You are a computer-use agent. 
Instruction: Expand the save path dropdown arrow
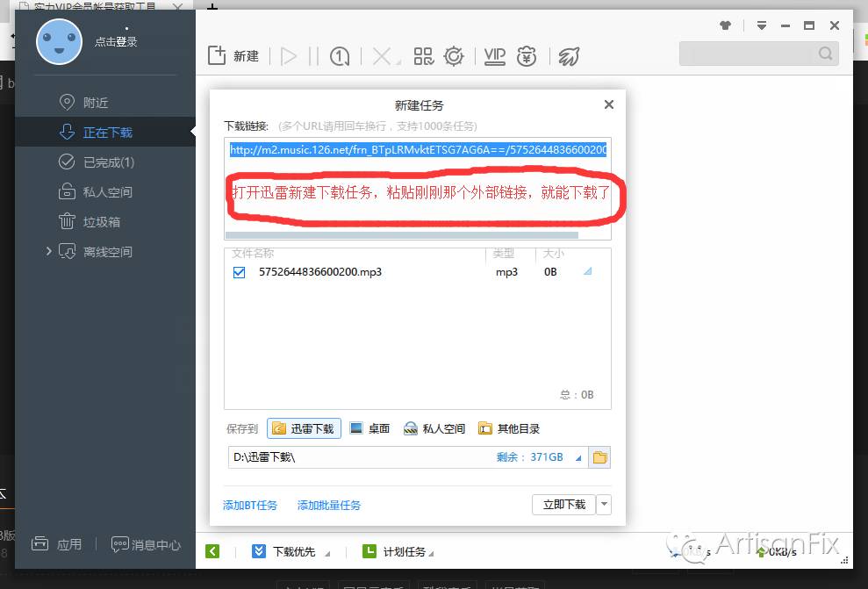point(578,458)
